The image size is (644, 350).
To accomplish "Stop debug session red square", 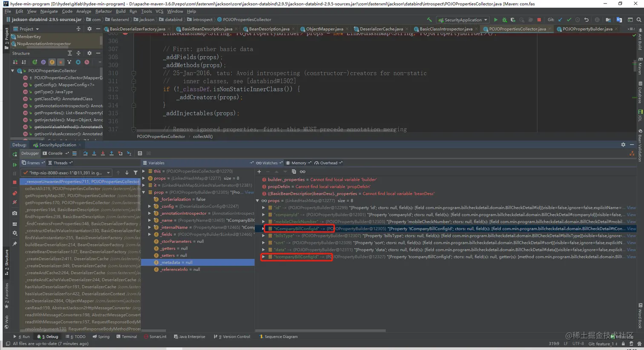I will coord(14,182).
